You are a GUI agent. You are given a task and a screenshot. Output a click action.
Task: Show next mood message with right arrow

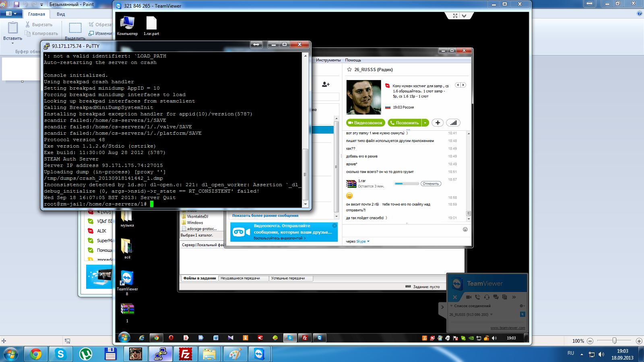(x=463, y=85)
